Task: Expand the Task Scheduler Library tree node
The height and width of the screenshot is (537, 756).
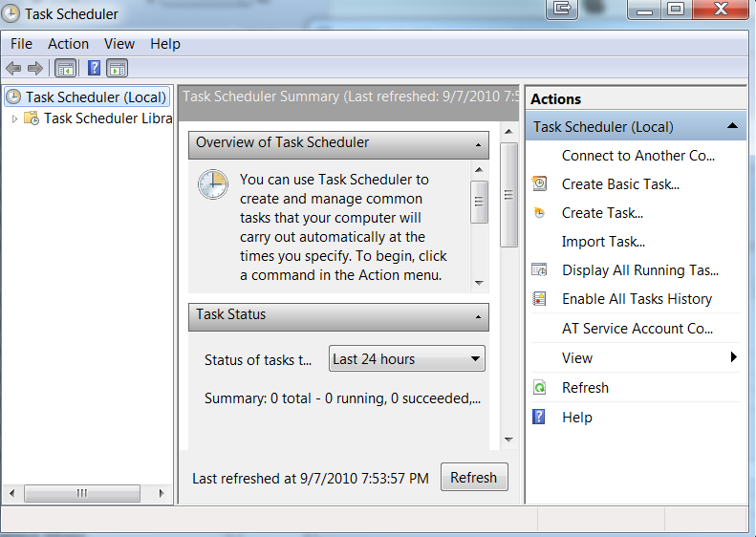Action: [x=14, y=118]
